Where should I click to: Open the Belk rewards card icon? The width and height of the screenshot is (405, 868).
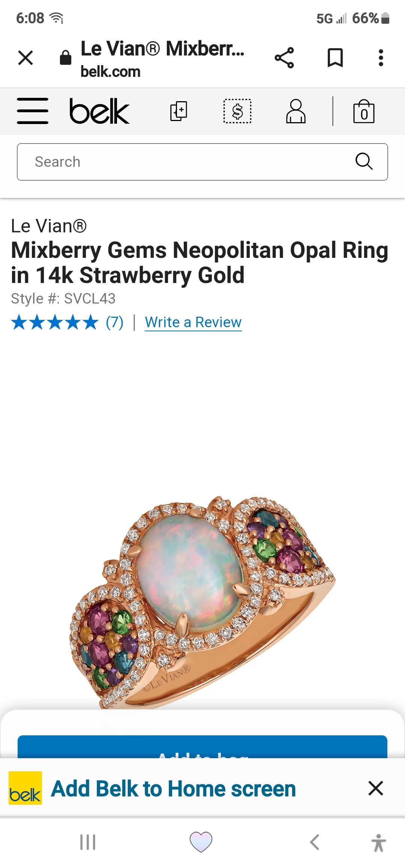(x=179, y=111)
